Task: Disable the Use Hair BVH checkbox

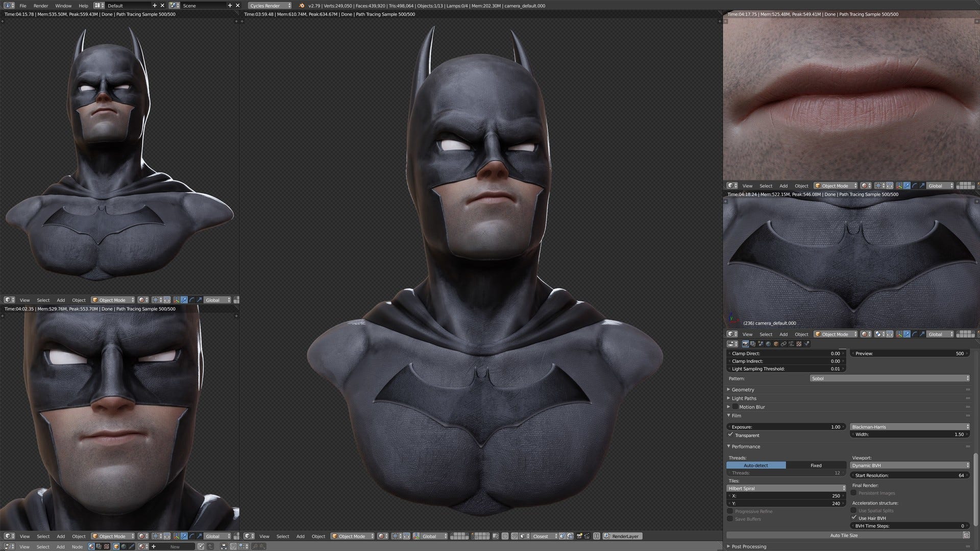Action: tap(854, 518)
